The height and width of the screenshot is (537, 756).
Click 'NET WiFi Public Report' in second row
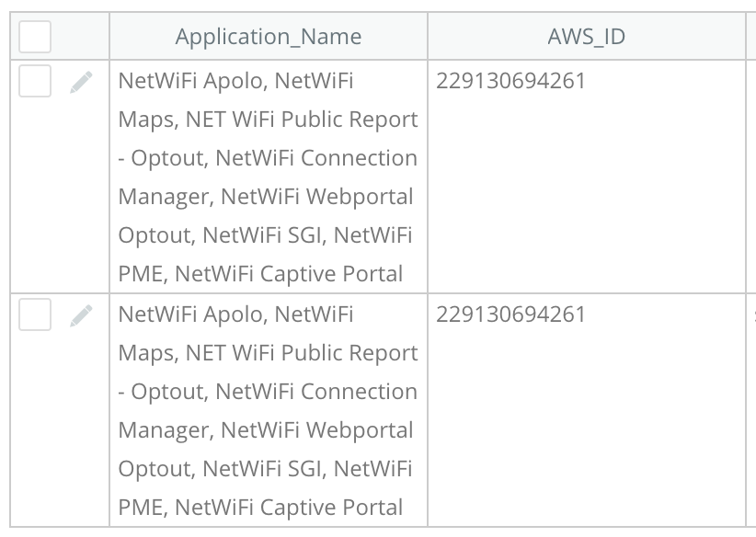pos(302,354)
